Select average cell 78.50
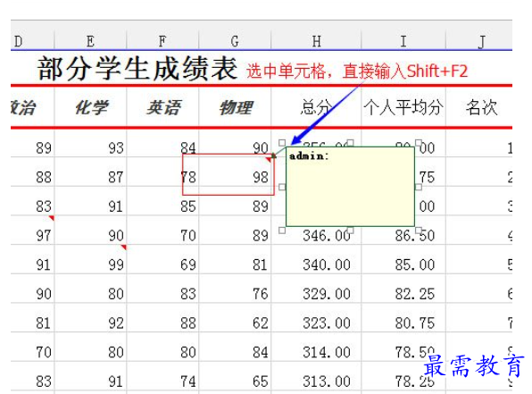 tap(403, 348)
